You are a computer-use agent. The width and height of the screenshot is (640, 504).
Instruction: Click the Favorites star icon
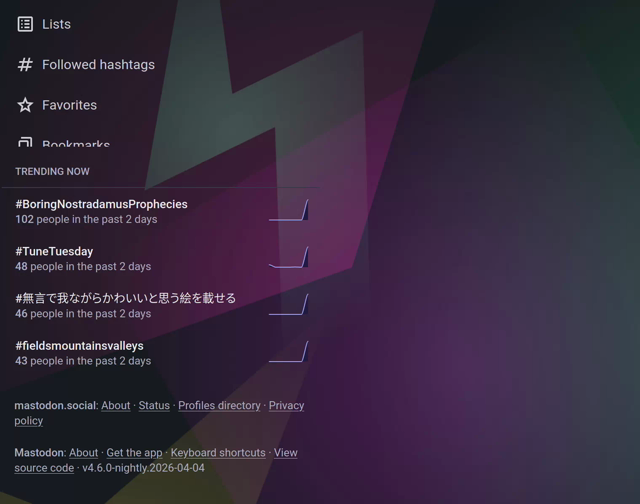[x=25, y=105]
